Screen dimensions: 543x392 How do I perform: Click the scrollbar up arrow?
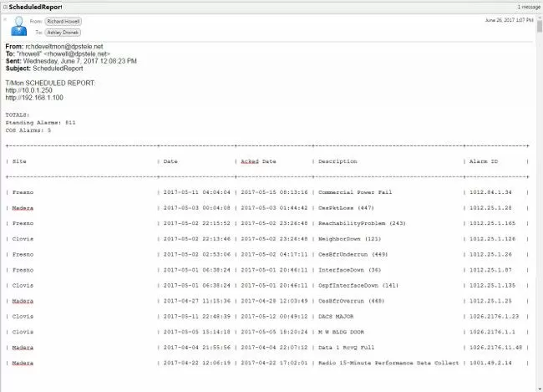[538, 15]
